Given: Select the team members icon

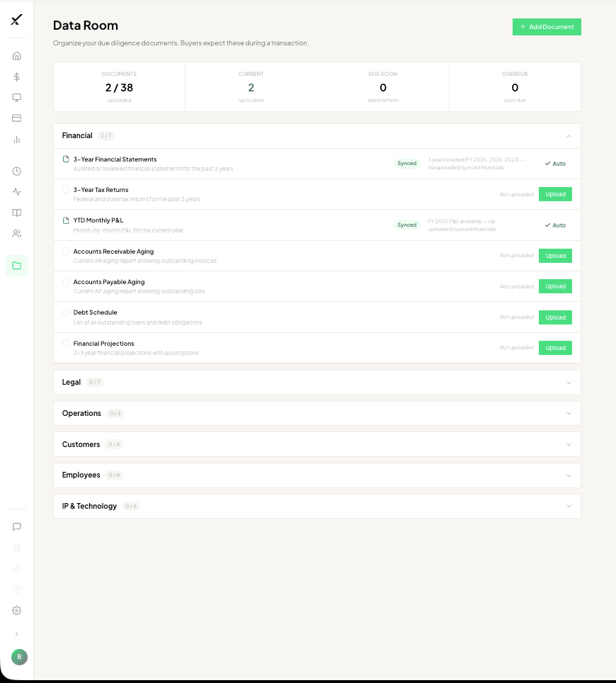Looking at the screenshot, I should 16,234.
